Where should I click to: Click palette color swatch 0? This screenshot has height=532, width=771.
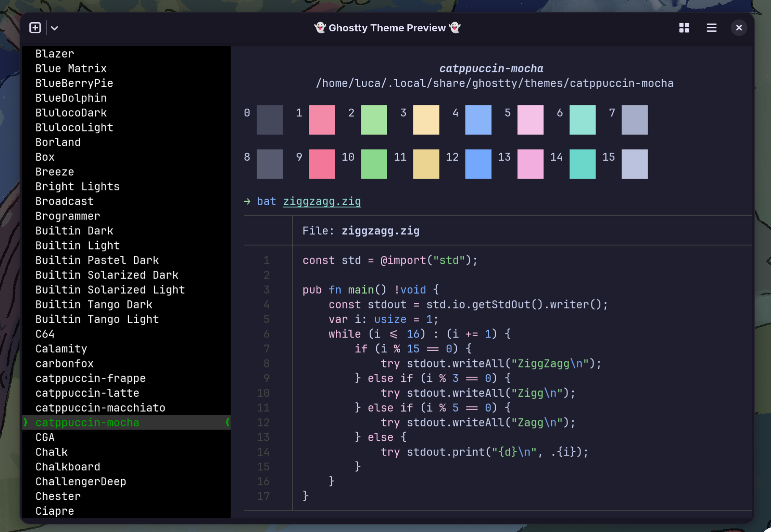click(x=270, y=120)
